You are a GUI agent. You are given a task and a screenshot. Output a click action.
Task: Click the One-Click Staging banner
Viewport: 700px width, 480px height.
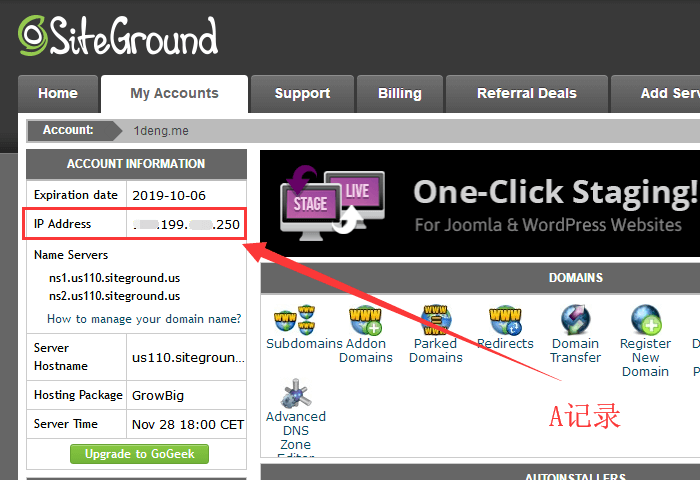click(x=480, y=204)
